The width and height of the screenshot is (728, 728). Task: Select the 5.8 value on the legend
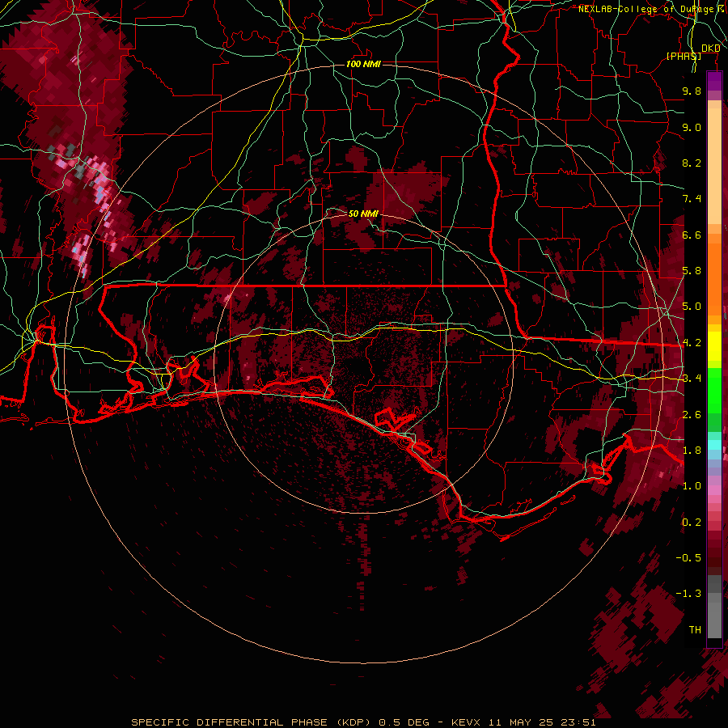click(692, 271)
